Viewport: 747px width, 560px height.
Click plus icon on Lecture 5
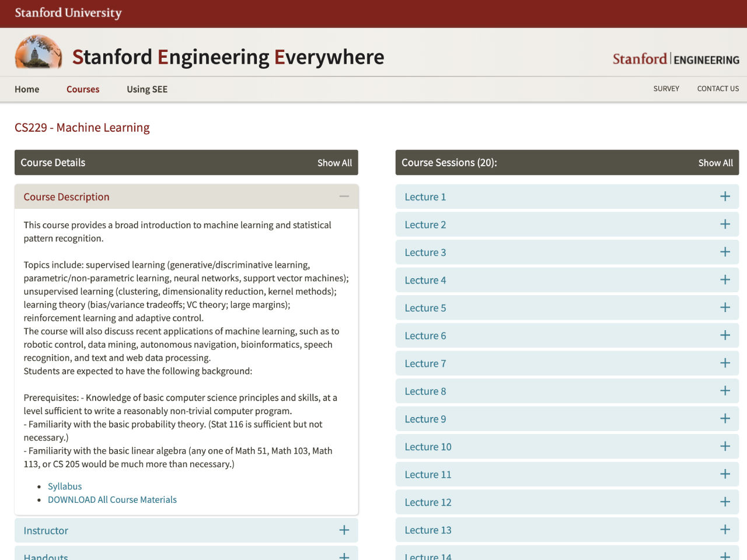pyautogui.click(x=725, y=307)
